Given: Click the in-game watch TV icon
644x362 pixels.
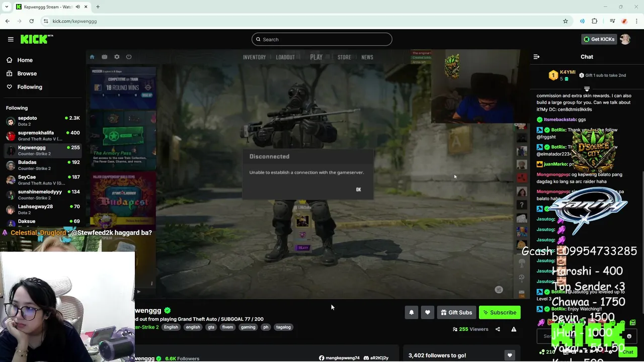Looking at the screenshot, I should [105, 57].
